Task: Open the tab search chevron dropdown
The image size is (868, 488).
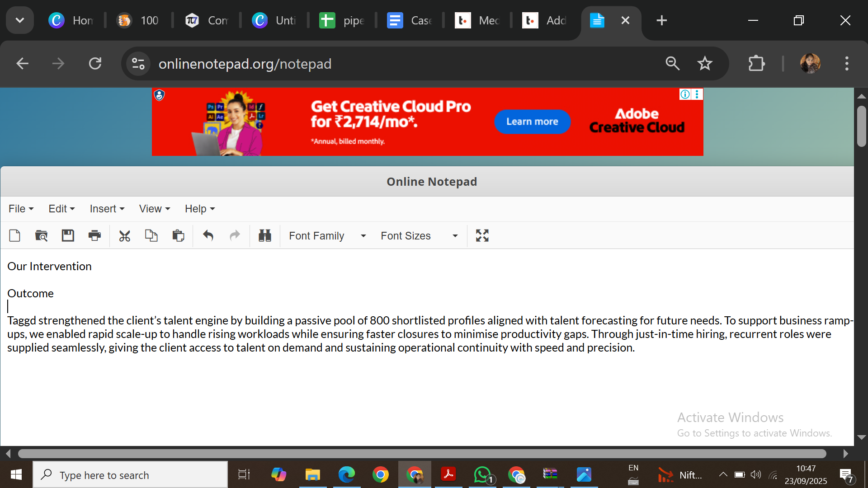Action: (19, 20)
